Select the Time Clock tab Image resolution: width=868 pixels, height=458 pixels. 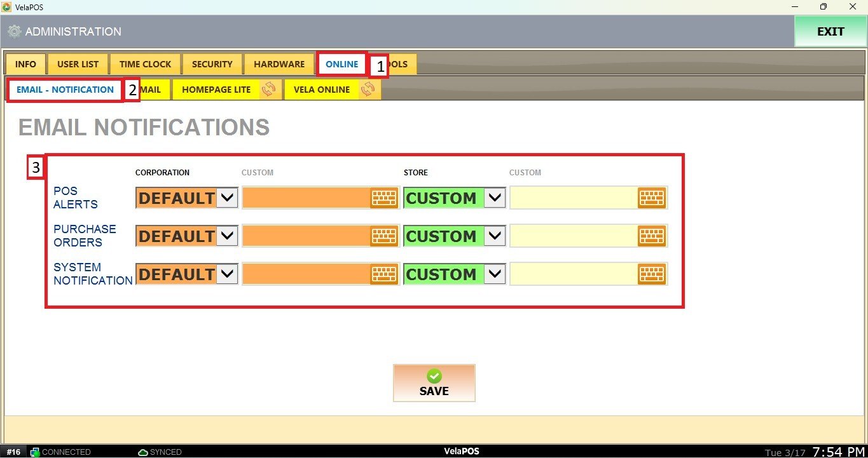[x=146, y=64]
